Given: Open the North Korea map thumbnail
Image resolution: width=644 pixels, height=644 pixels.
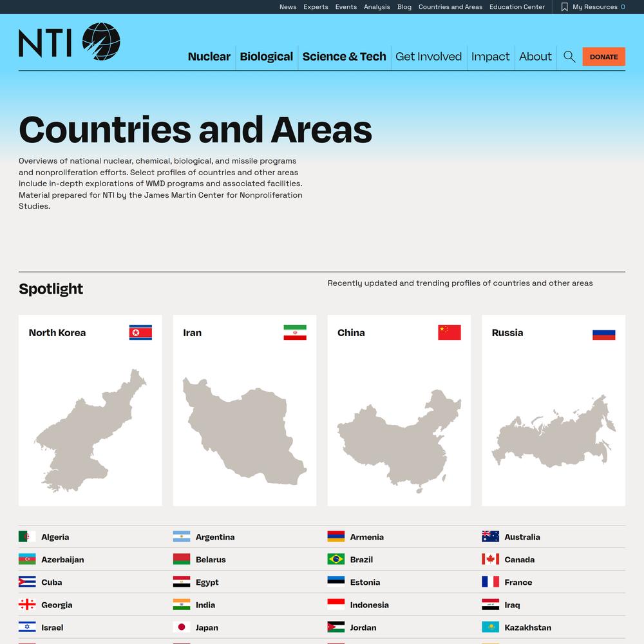Looking at the screenshot, I should [90, 430].
